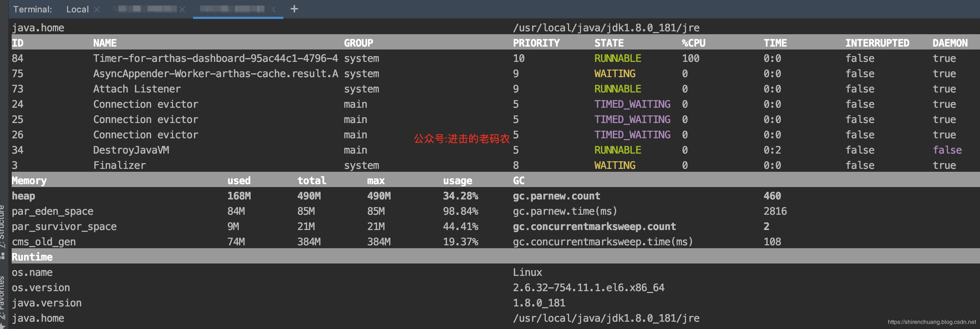The image size is (980, 329).
Task: Click the NAME column header
Action: tap(105, 43)
